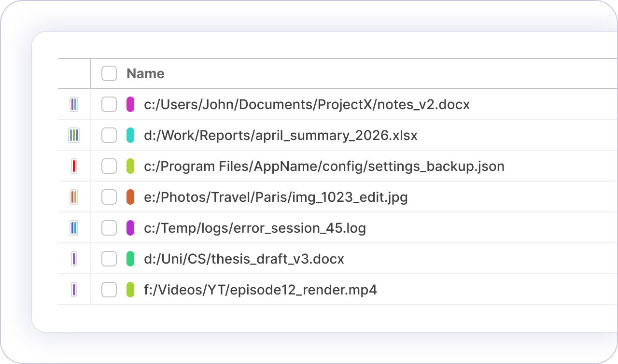Image resolution: width=618 pixels, height=364 pixels.
Task: Open e:/Photos/Travel/Paris/img_1023_edit.jpg file entry
Action: [276, 197]
